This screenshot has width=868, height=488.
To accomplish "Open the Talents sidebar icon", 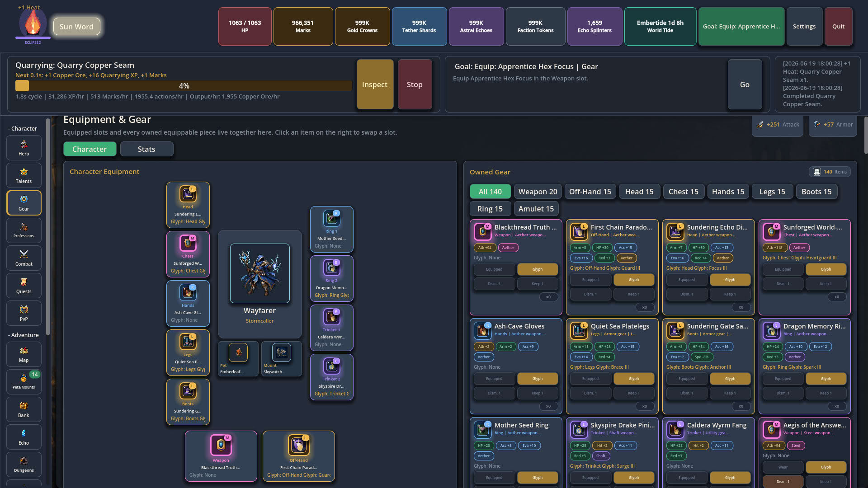I will click(x=24, y=175).
